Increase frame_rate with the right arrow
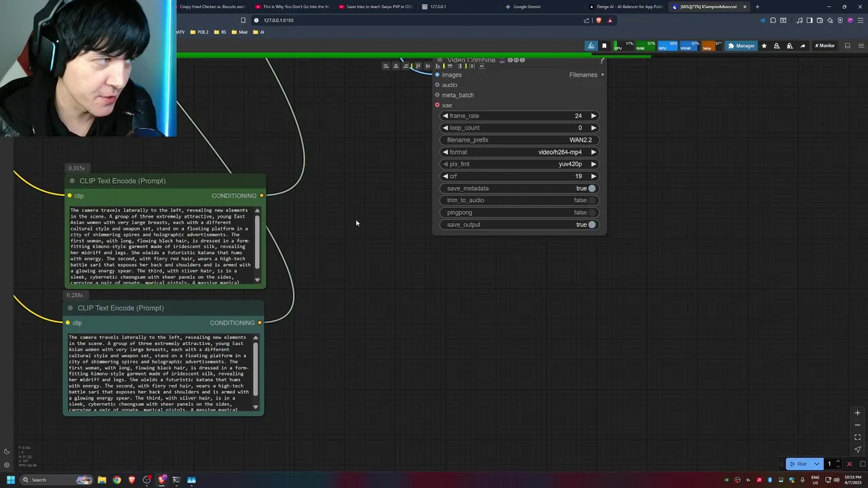 593,116
